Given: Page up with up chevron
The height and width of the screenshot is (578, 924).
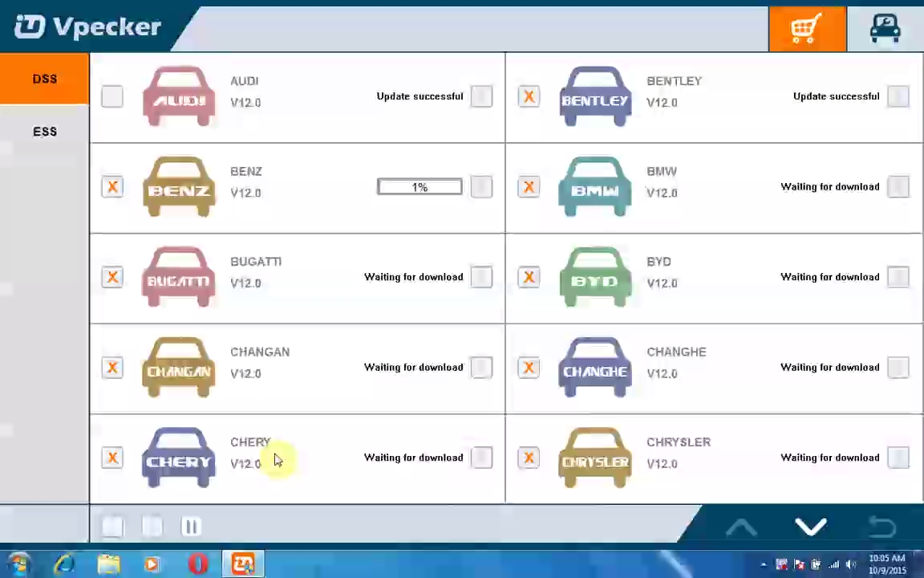Looking at the screenshot, I should point(741,526).
